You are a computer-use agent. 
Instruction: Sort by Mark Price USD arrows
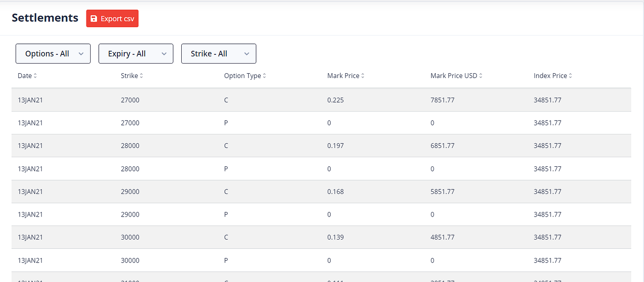click(x=481, y=76)
